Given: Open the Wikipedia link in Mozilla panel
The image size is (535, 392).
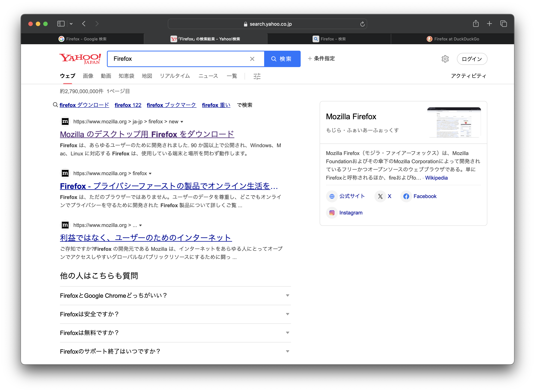Looking at the screenshot, I should [436, 178].
